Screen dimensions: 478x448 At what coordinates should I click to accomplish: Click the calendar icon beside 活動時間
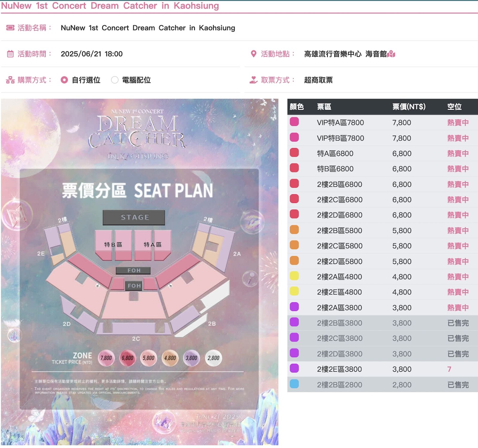pyautogui.click(x=10, y=54)
